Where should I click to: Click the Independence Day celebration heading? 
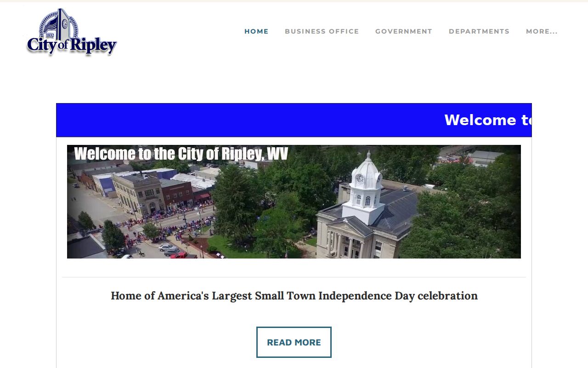[x=294, y=296]
